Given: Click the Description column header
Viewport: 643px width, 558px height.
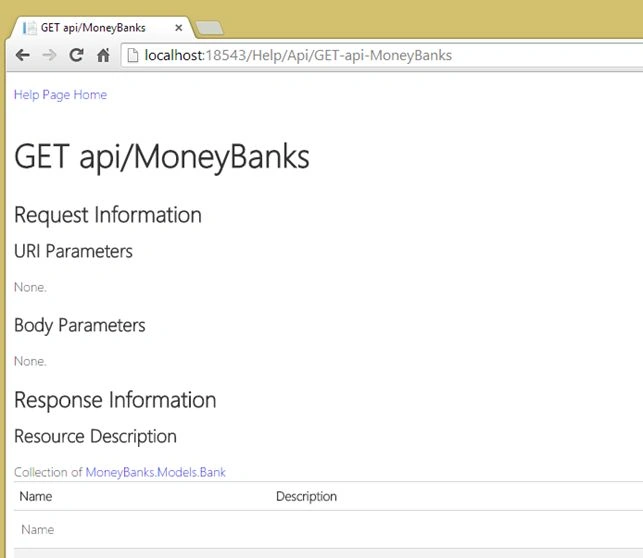Looking at the screenshot, I should point(306,497).
